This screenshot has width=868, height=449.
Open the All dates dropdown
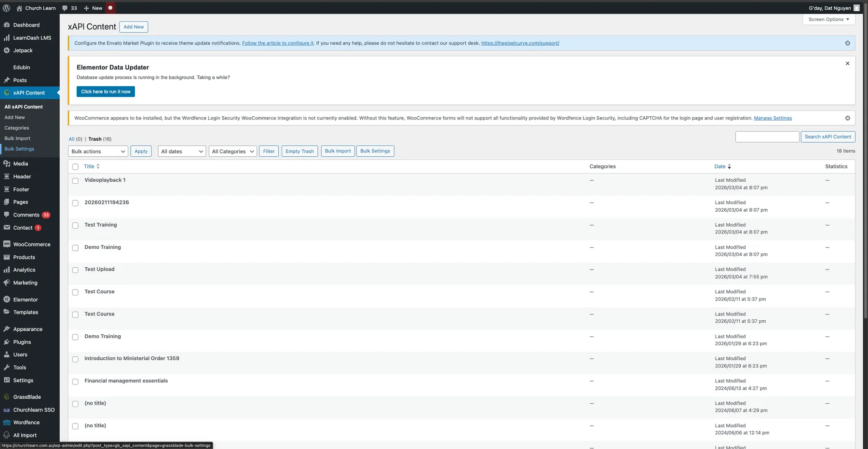[x=182, y=151]
